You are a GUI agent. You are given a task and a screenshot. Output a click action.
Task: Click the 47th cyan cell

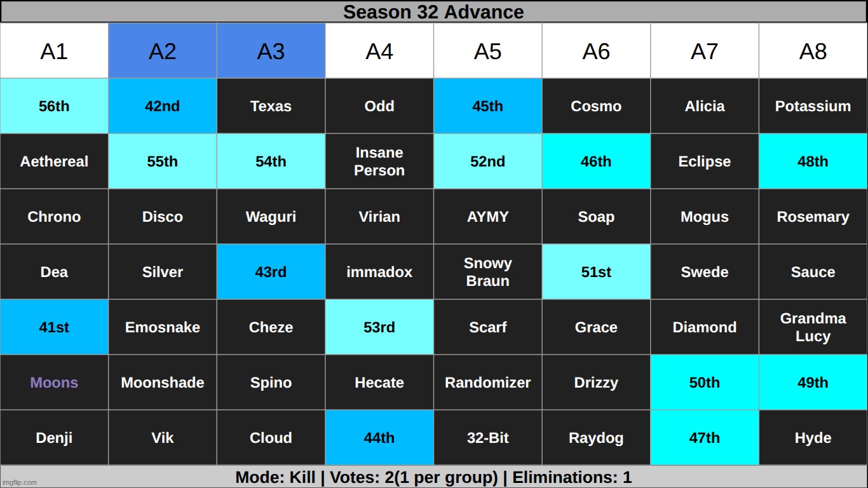705,438
